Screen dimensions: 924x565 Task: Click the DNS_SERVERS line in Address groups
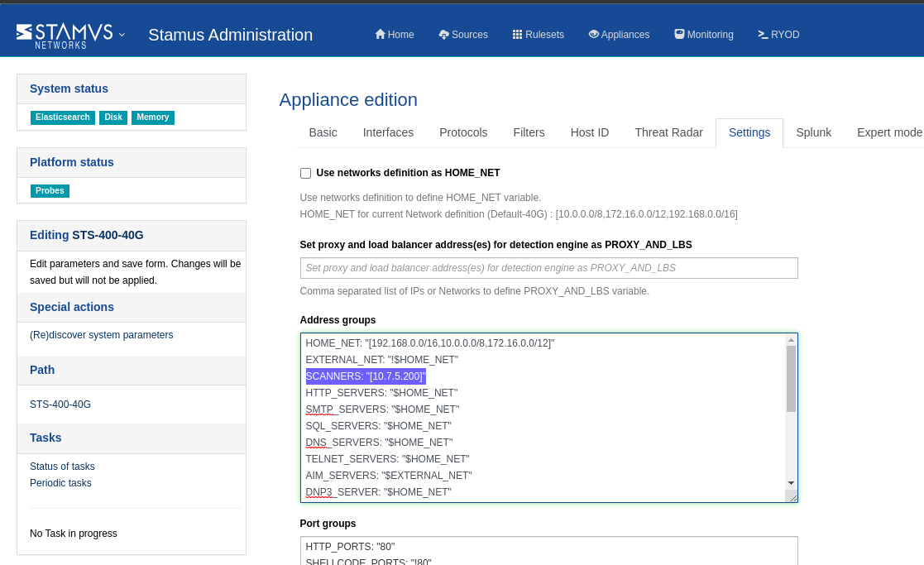[x=379, y=442]
